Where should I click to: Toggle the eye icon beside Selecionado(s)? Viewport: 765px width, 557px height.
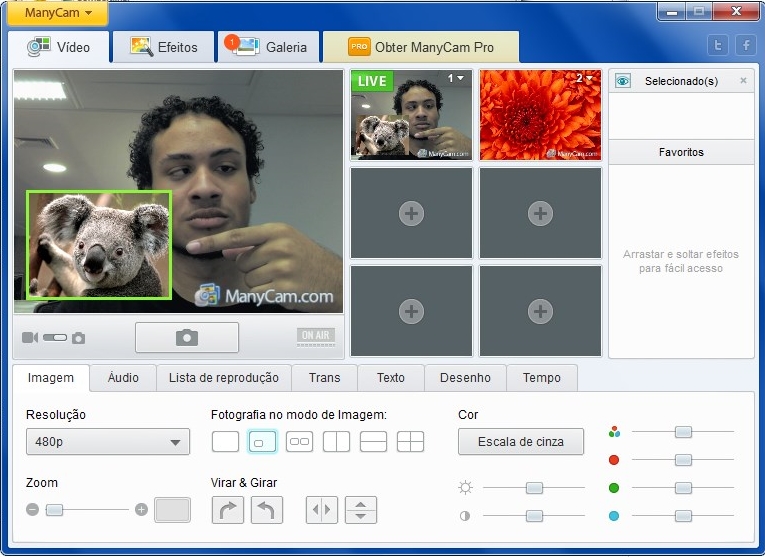pos(623,81)
